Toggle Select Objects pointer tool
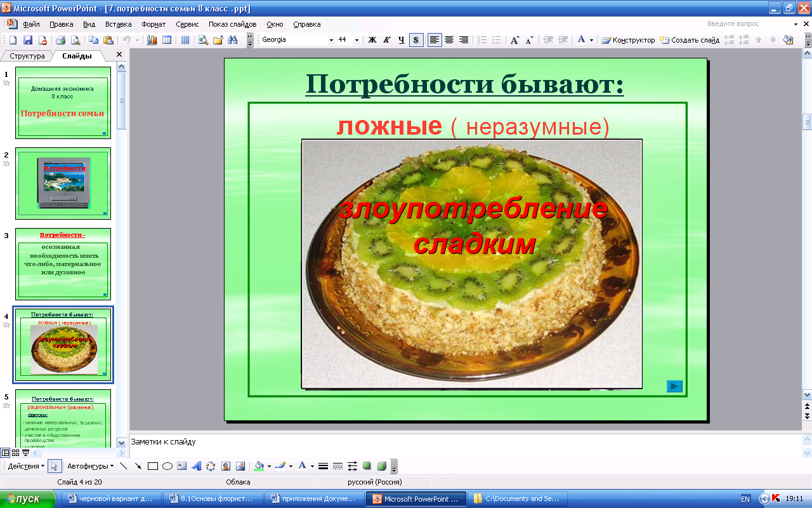This screenshot has width=812, height=508. (x=55, y=466)
